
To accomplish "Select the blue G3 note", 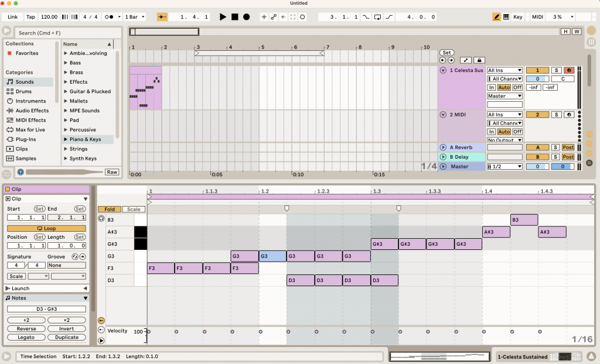I will tap(272, 256).
